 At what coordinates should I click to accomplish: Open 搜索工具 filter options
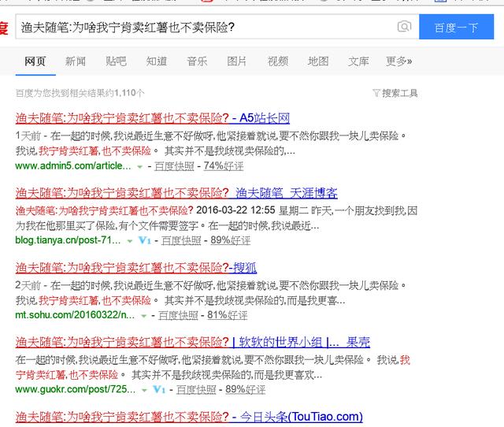[x=395, y=93]
